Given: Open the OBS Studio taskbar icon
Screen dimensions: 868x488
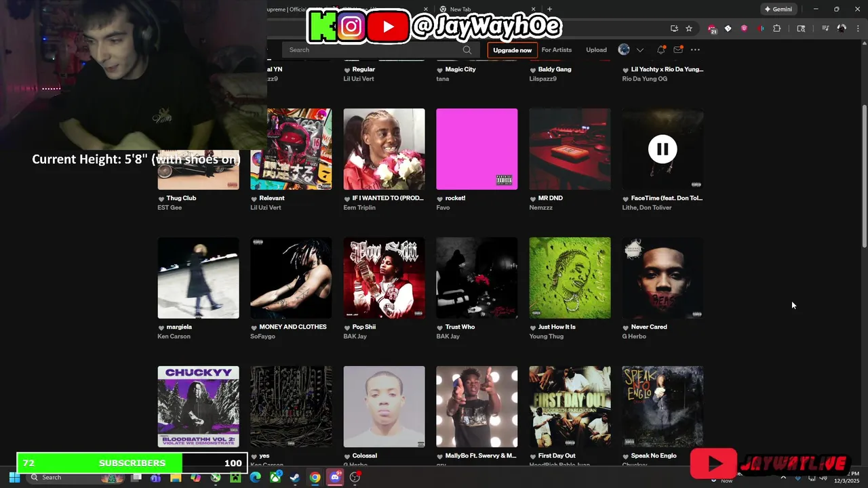Looking at the screenshot, I should click(355, 477).
